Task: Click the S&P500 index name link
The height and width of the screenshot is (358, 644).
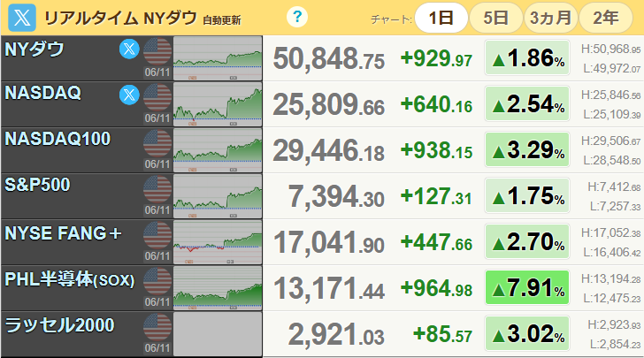Action: pos(37,185)
